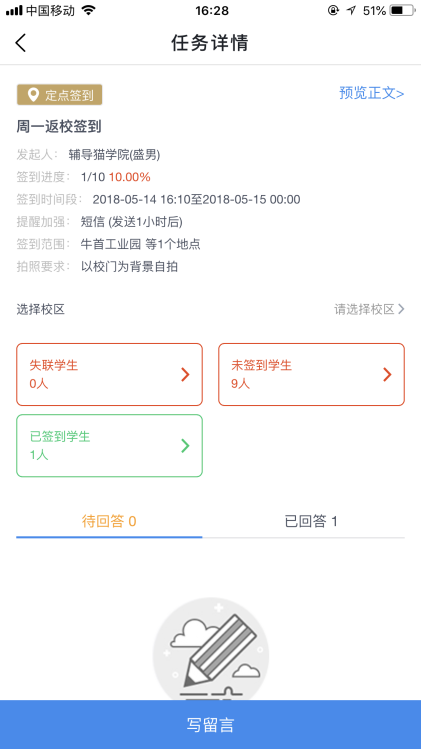Tap the back arrow icon

pos(20,43)
